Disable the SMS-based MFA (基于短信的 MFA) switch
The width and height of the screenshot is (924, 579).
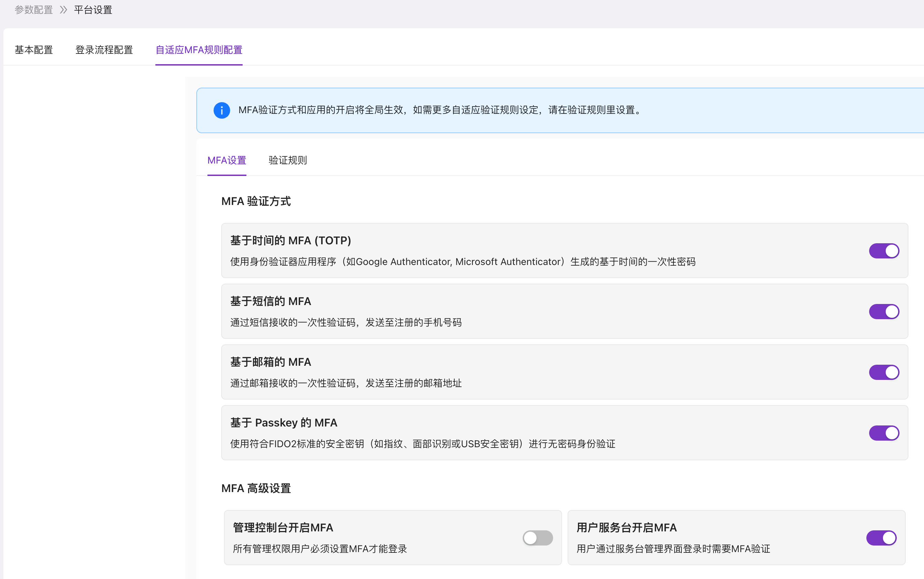tap(884, 312)
